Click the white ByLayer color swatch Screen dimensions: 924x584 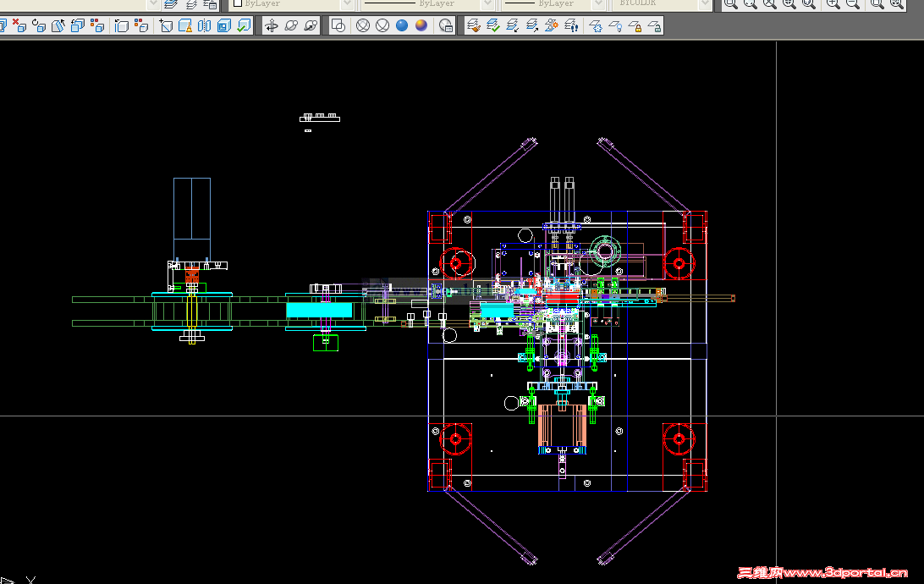[x=238, y=3]
